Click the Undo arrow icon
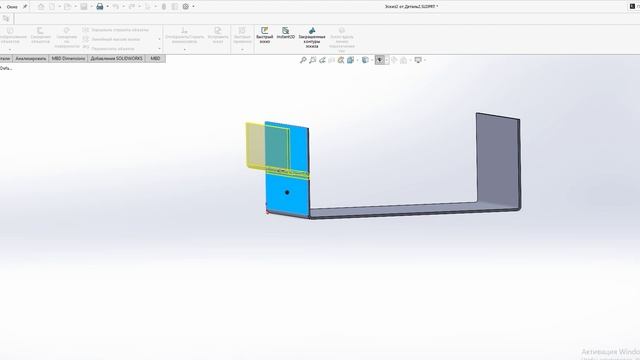 (x=116, y=7)
